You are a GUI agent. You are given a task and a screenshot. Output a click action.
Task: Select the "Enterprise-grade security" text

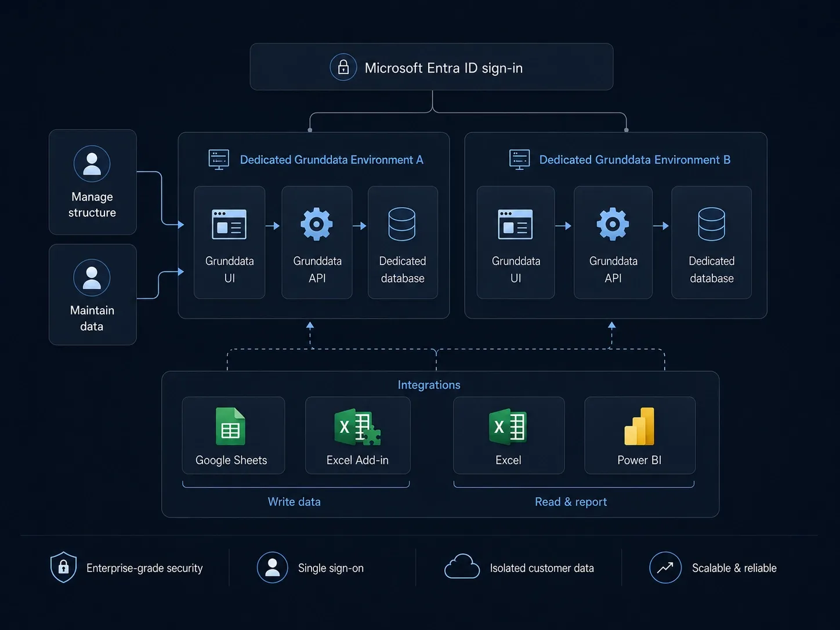144,568
